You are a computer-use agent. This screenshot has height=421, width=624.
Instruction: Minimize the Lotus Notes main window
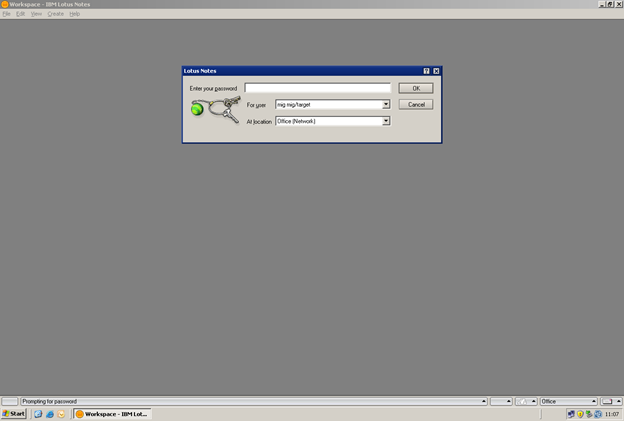[602, 4]
